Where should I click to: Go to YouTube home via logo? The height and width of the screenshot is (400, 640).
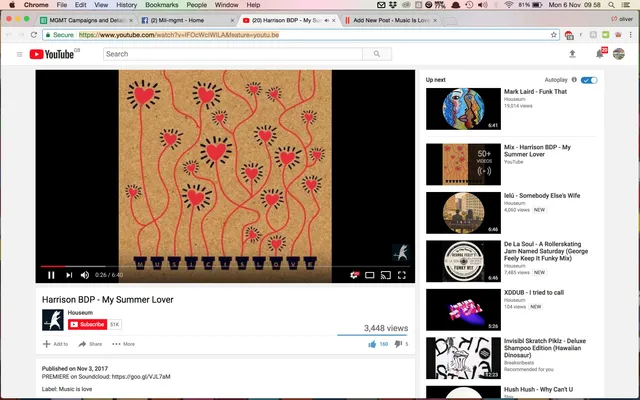click(54, 54)
